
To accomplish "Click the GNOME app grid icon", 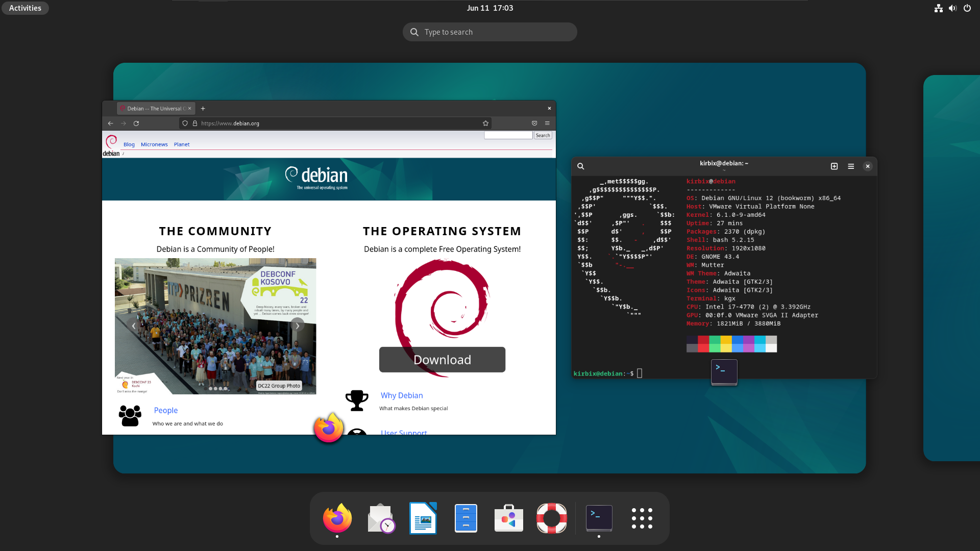I will click(642, 517).
